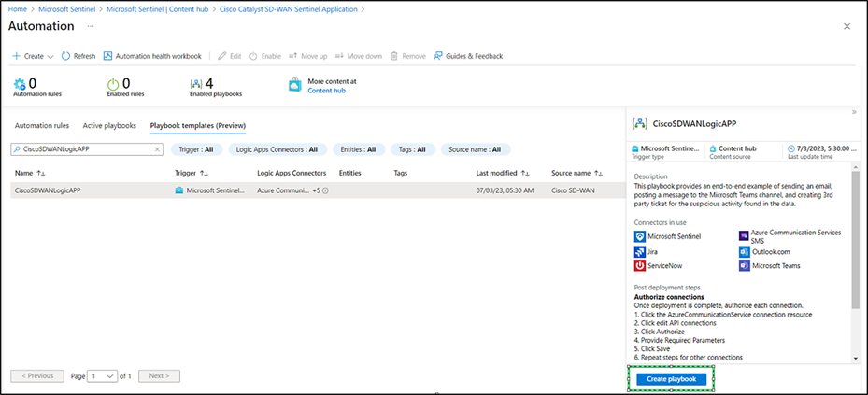Viewport: 868px width, 395px height.
Task: Click the ServiceNow connector icon
Action: coord(639,265)
